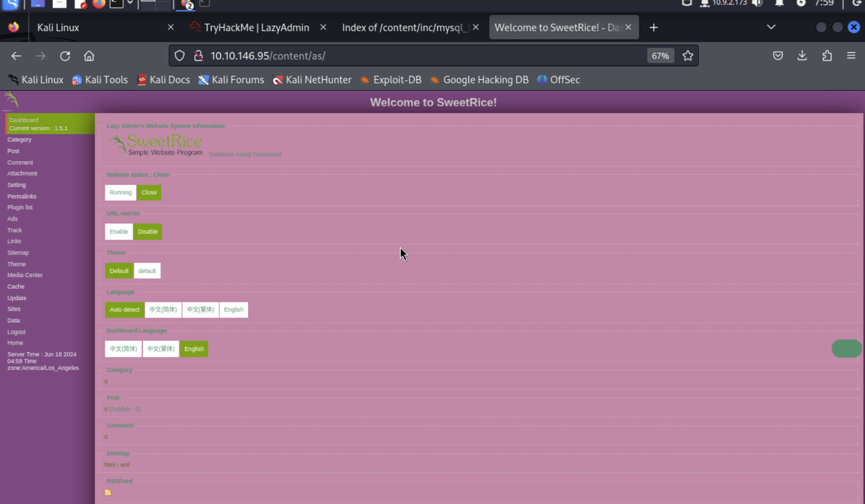
Task: Launch Firefox from the top panel
Action: pyautogui.click(x=99, y=4)
